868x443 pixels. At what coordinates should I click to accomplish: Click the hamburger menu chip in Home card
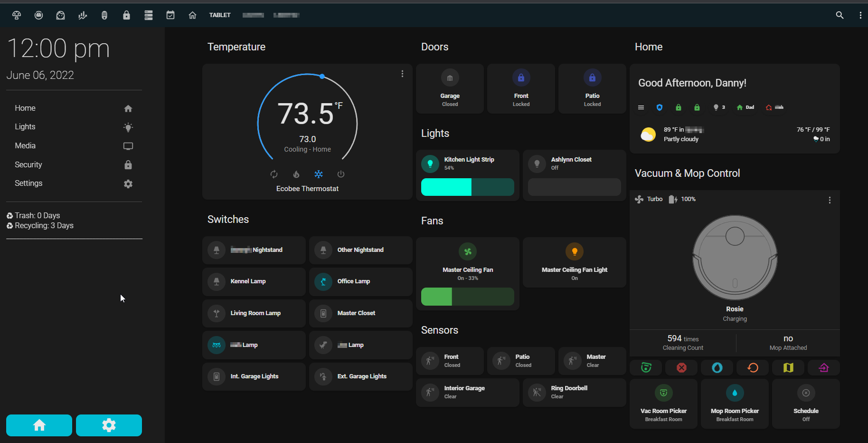[641, 107]
